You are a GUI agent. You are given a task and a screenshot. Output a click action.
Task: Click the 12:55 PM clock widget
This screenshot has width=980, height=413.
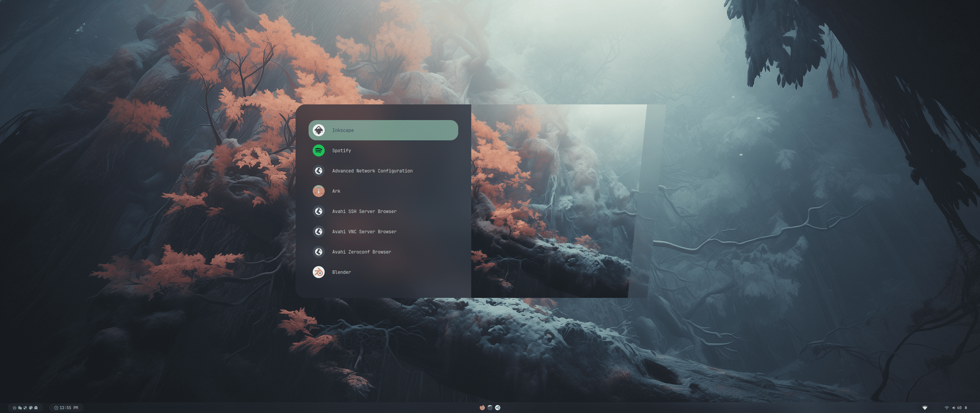[x=66, y=408]
